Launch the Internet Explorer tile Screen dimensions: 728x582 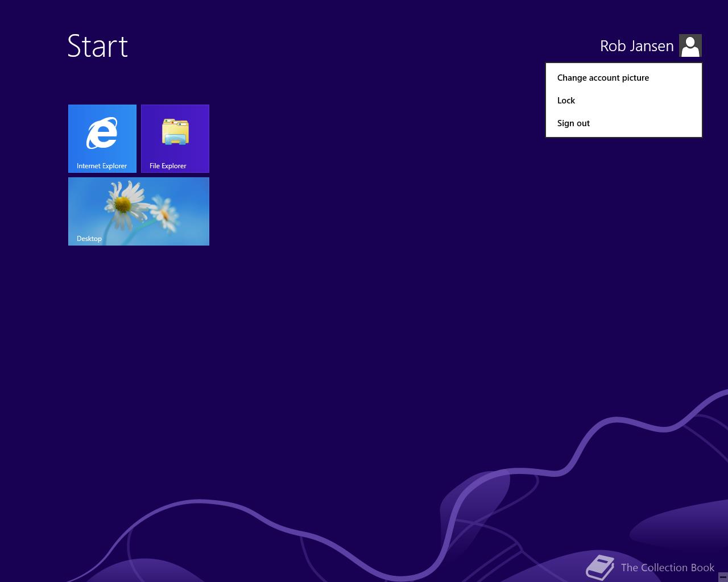[x=102, y=138]
